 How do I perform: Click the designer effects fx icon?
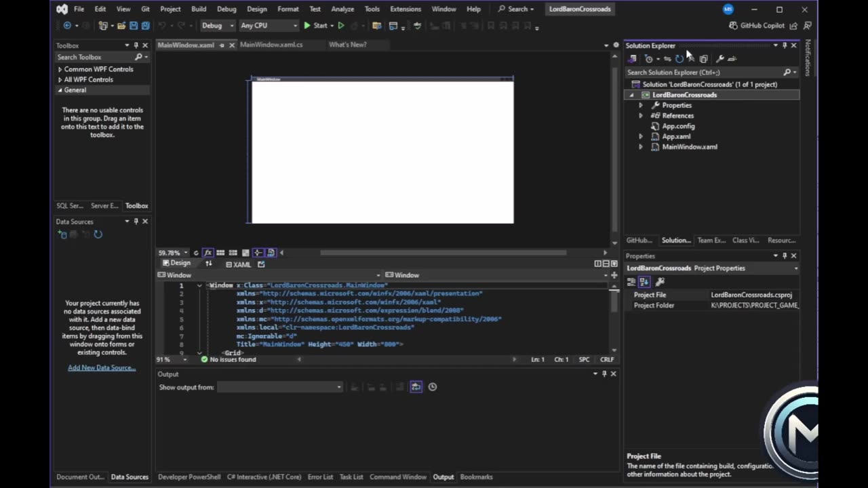[208, 253]
